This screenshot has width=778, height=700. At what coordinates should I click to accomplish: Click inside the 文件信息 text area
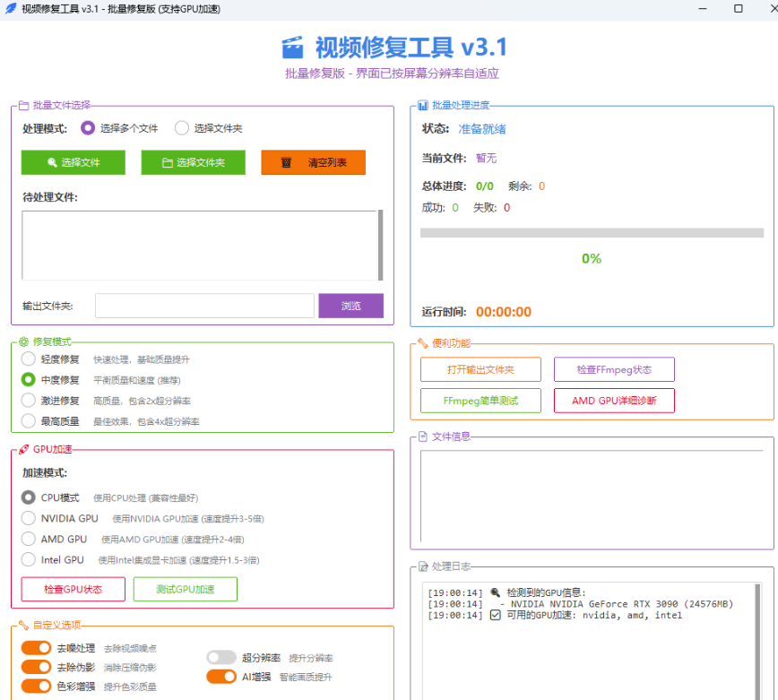click(592, 496)
